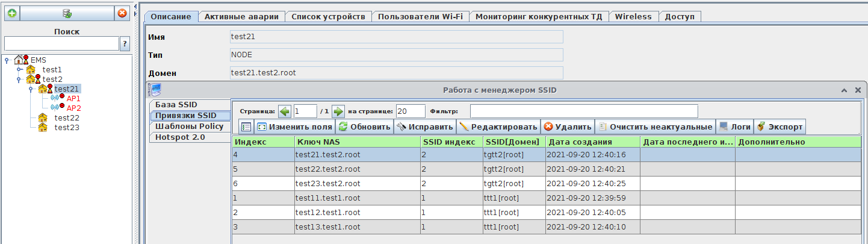Viewport: 868px width, 244px height.
Task: Select row with key test23.test2.root
Action: coord(547,184)
